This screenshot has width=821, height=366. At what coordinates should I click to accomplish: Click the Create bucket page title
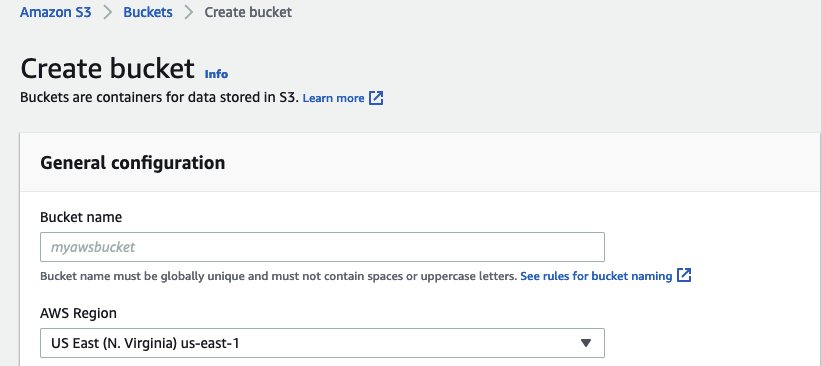pos(107,68)
